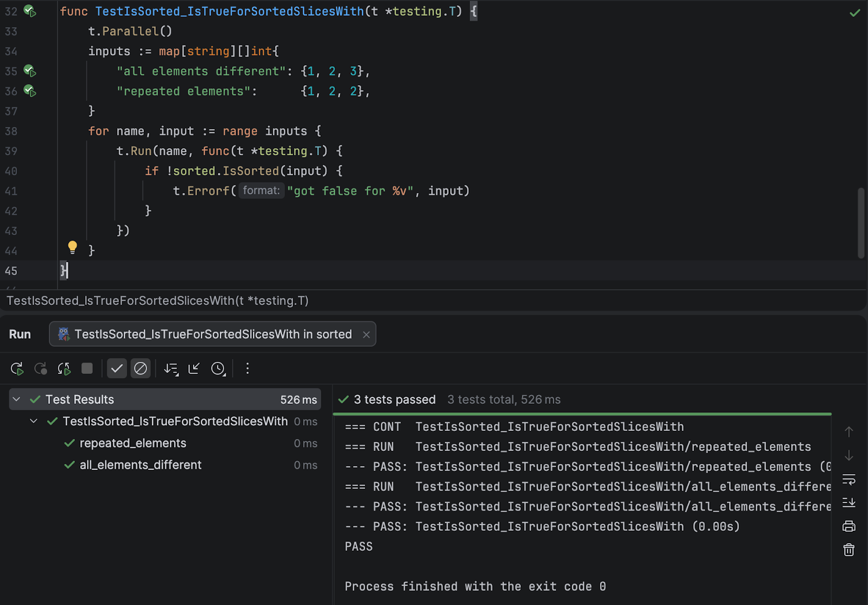Click the sort test results icon
Viewport: 868px width, 605px height.
click(x=171, y=369)
